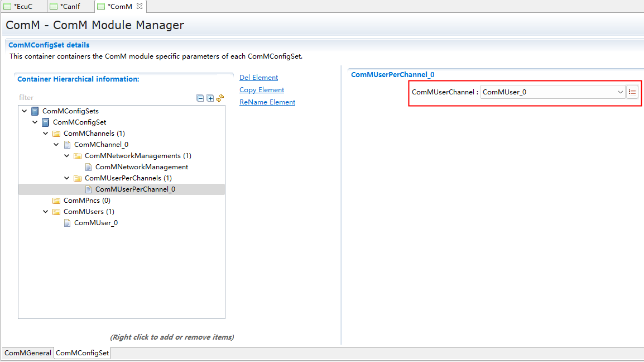Click the ComMNetworkManagement document icon
Screen dimensions: 644x362
point(88,167)
